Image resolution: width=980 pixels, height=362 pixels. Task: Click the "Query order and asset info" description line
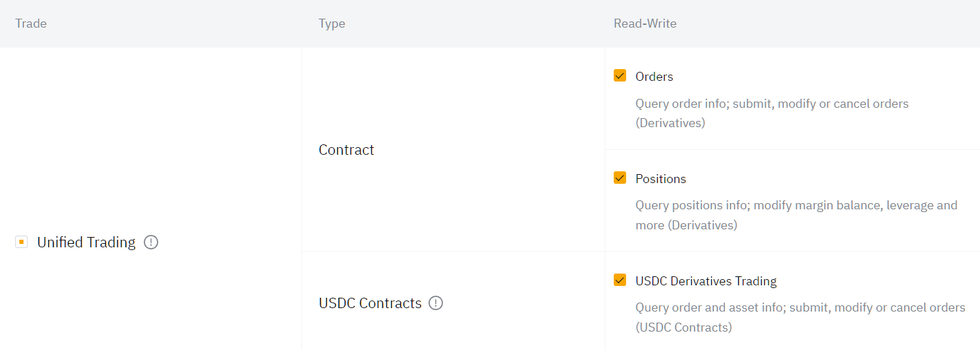[x=800, y=307]
